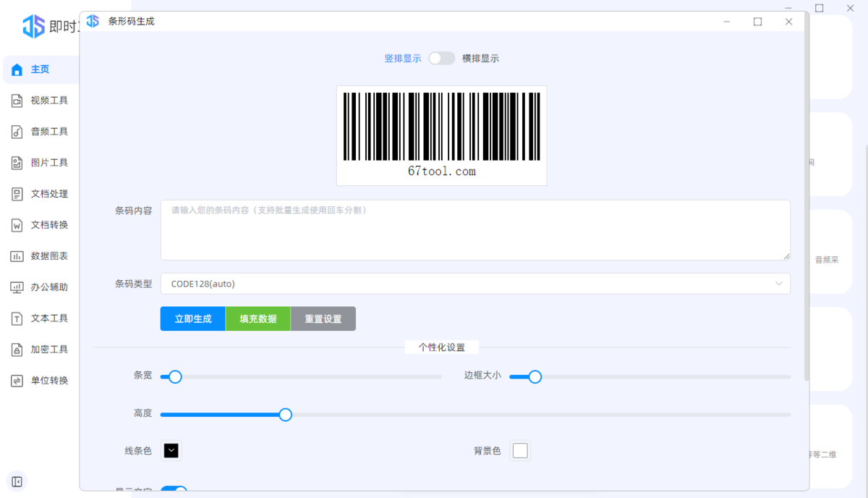Collapse sidebar using bottom-left panel icon
The height and width of the screenshot is (498, 868).
coord(17,481)
